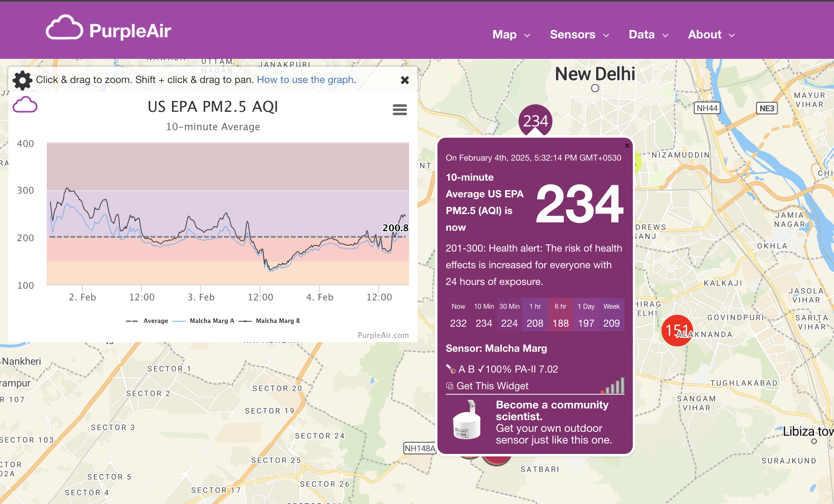Click the 234 sensor map marker
The image size is (834, 504).
point(535,121)
